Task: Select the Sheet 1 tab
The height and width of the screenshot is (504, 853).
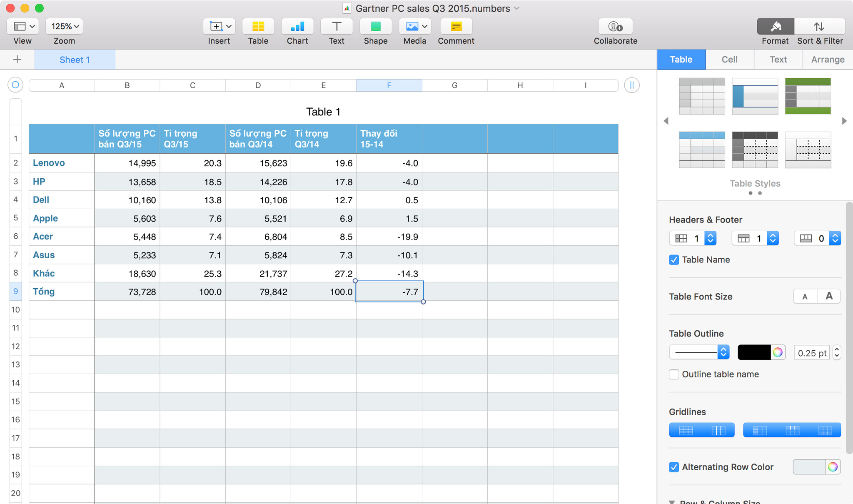Action: click(x=75, y=60)
